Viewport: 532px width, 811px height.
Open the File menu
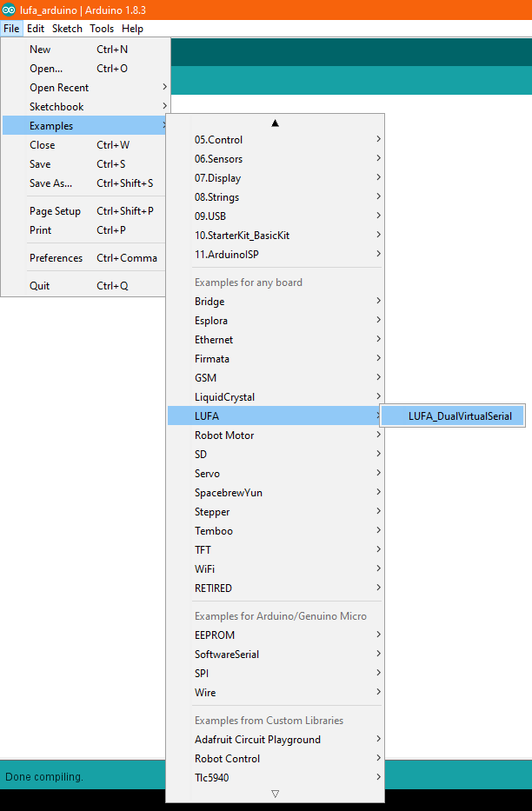pos(11,29)
